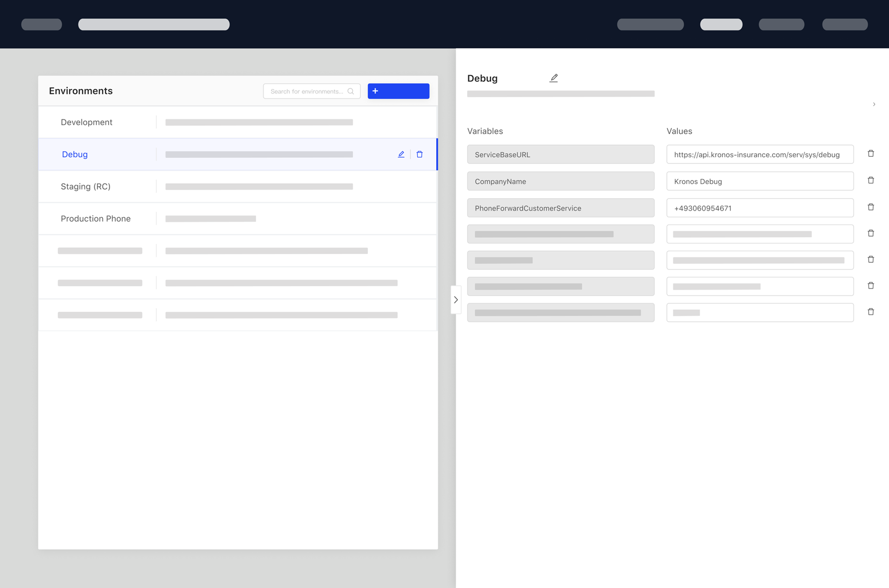Delete the Debug environment row
The width and height of the screenshot is (889, 588).
(x=419, y=155)
